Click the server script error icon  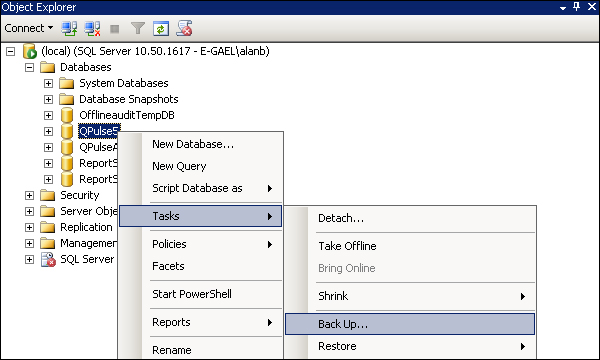pyautogui.click(x=184, y=28)
